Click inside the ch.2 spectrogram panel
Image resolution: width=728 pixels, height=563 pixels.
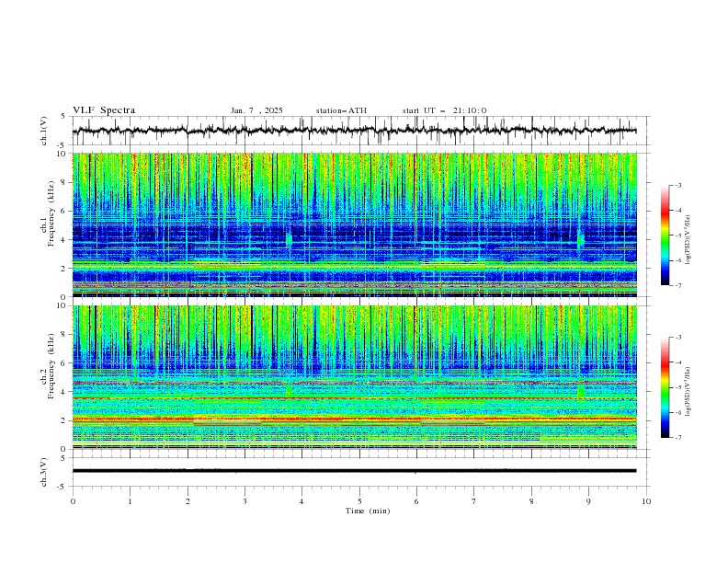pos(354,377)
